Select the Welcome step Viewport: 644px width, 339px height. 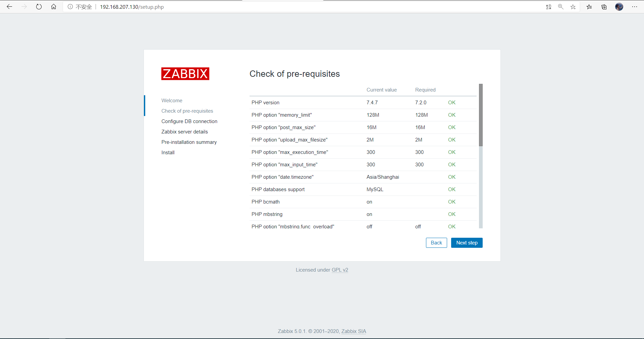click(172, 101)
